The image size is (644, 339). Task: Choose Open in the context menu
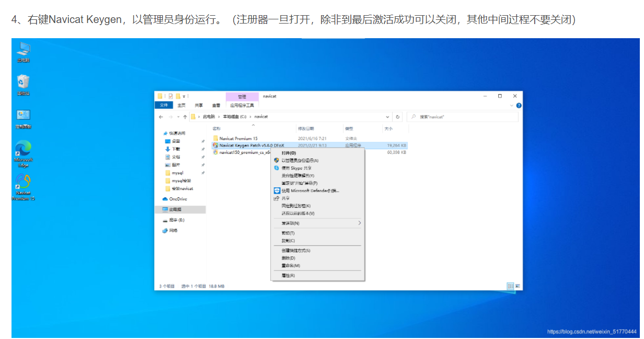pos(289,153)
